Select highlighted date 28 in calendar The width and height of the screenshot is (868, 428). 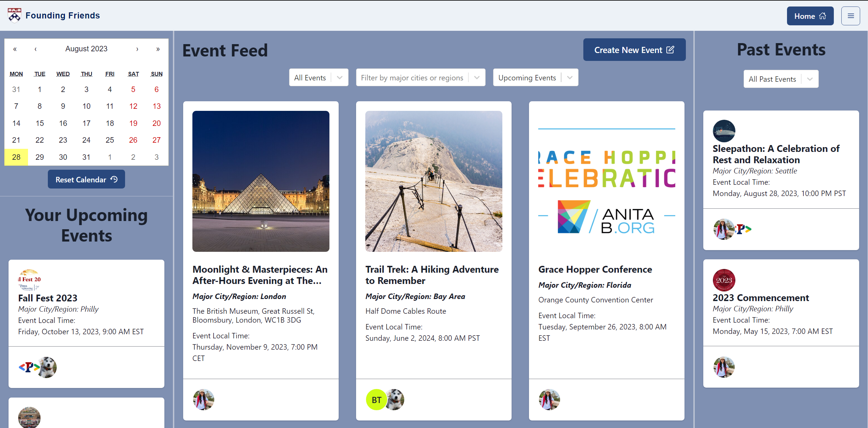tap(16, 157)
